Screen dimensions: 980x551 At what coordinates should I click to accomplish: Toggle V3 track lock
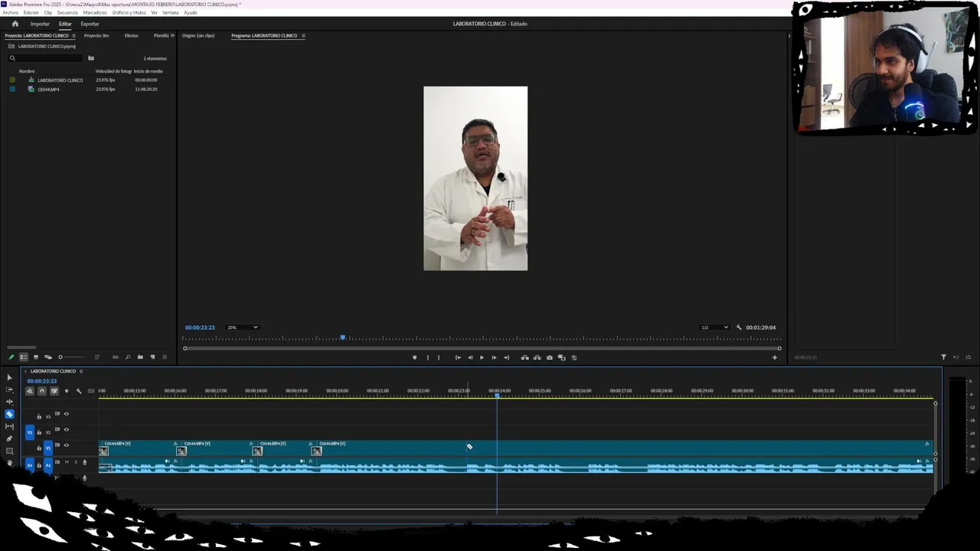[x=39, y=417]
